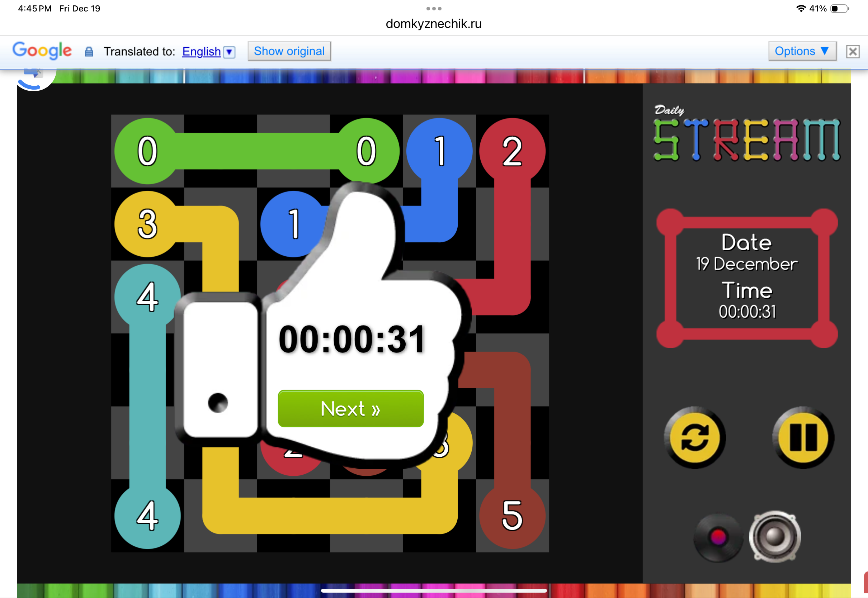Click the yellow number 3 circle

[147, 224]
